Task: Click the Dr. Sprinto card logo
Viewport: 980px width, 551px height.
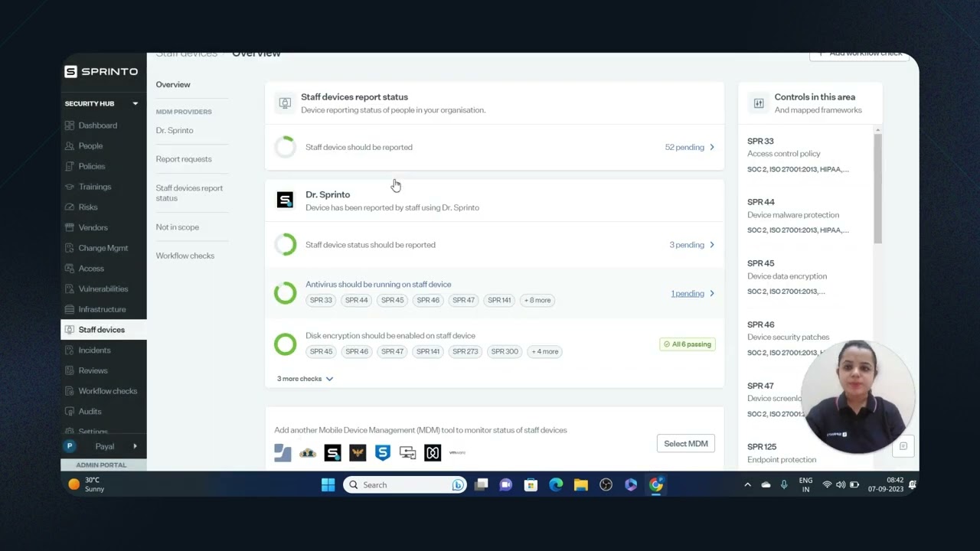Action: pyautogui.click(x=285, y=201)
